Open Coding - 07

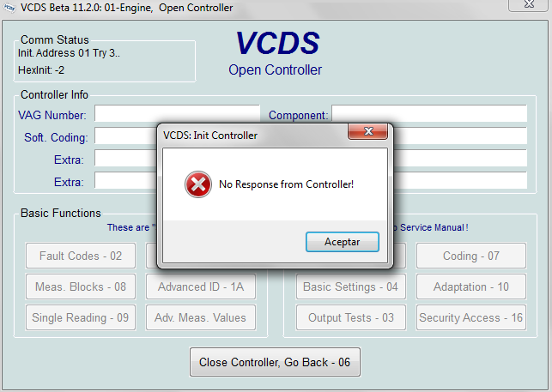click(471, 256)
